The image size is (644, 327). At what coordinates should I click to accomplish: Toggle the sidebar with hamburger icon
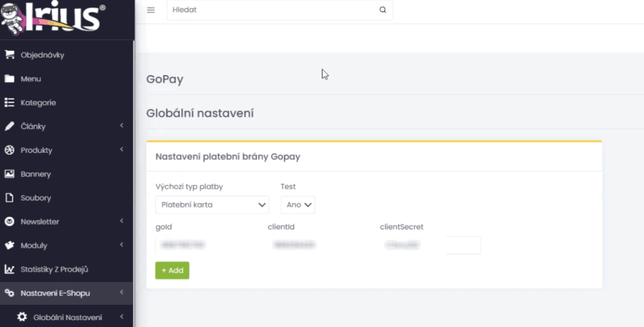[x=151, y=10]
